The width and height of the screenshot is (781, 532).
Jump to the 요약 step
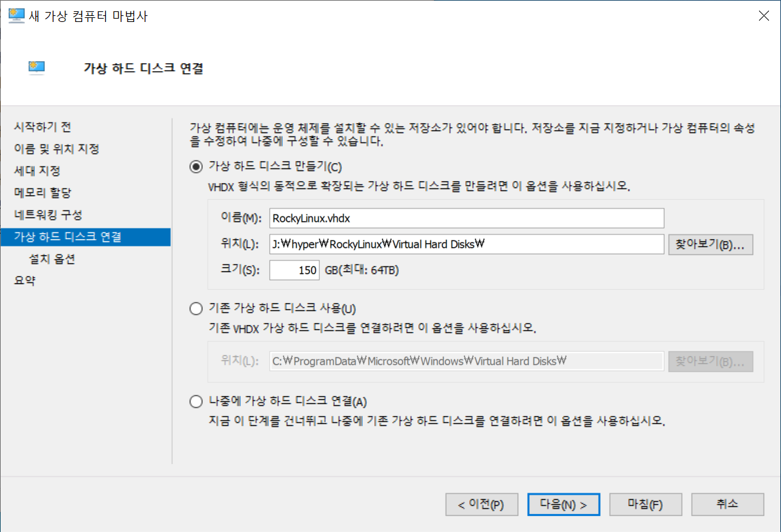(25, 281)
